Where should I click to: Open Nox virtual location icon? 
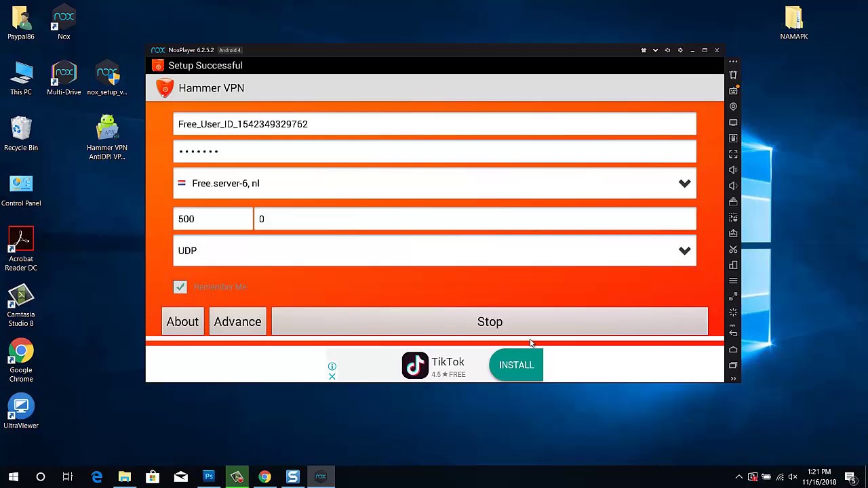pos(733,106)
